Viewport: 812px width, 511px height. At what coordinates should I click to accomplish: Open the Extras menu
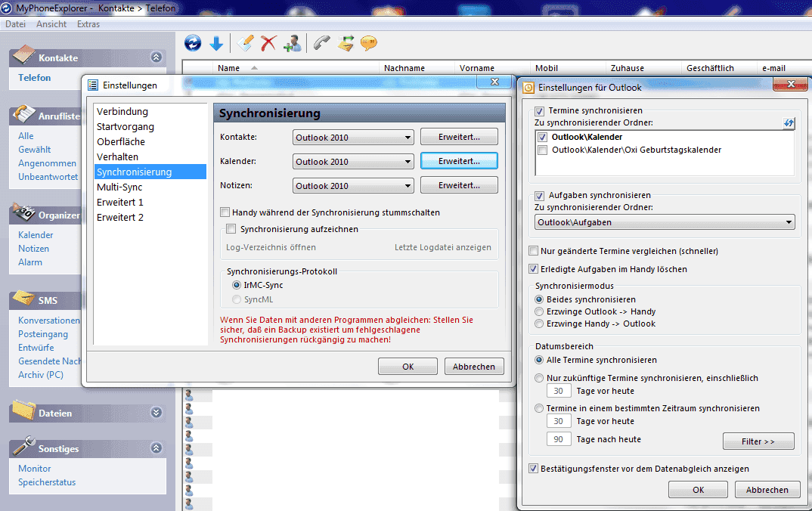tap(88, 24)
